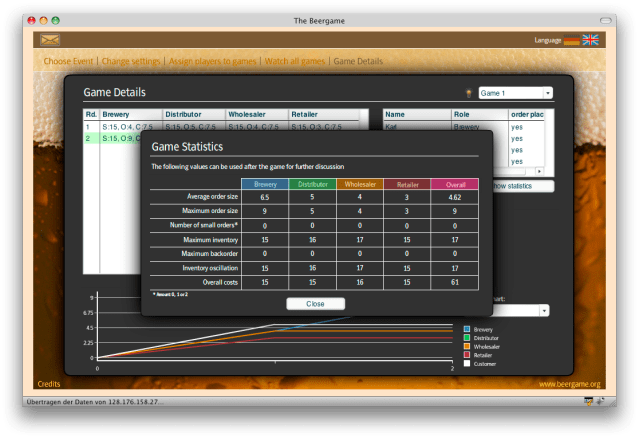The image size is (639, 438).
Task: Click Average order size Overall value 4.62
Action: tap(455, 197)
